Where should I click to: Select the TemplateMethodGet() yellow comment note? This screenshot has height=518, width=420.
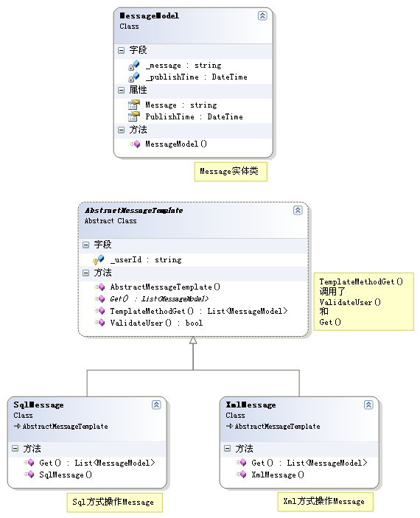point(363,301)
